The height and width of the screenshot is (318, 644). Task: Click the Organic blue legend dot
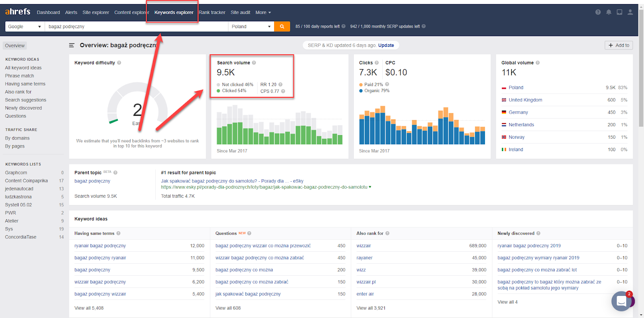tap(361, 91)
